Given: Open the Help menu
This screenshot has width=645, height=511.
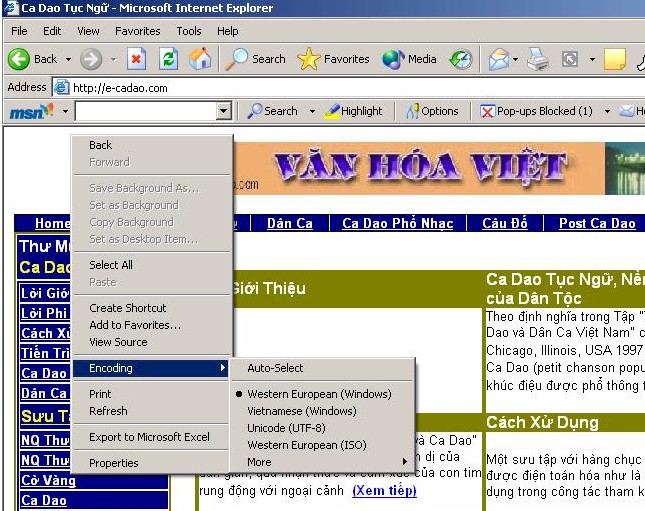Looking at the screenshot, I should point(227,31).
